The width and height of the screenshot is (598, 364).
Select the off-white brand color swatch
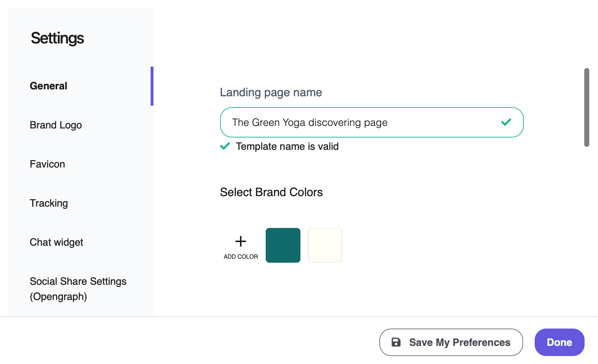pos(325,245)
